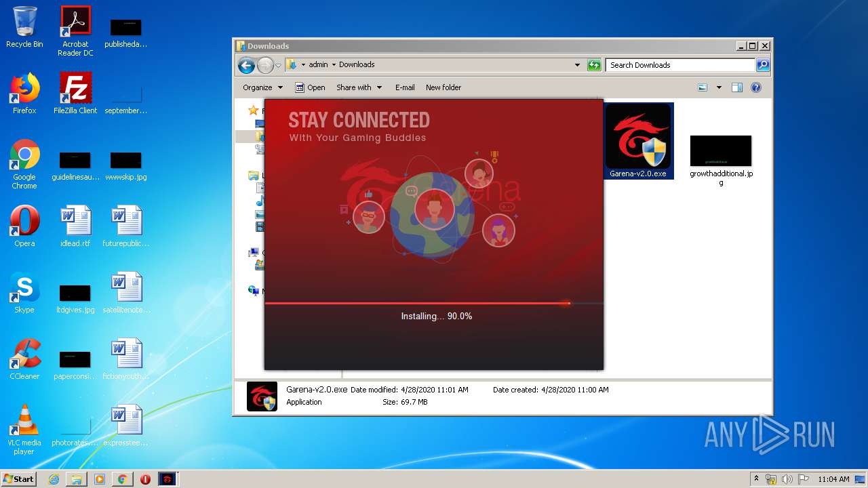This screenshot has height=488, width=868.
Task: Select the guidelinesau desktop file
Action: tap(75, 166)
